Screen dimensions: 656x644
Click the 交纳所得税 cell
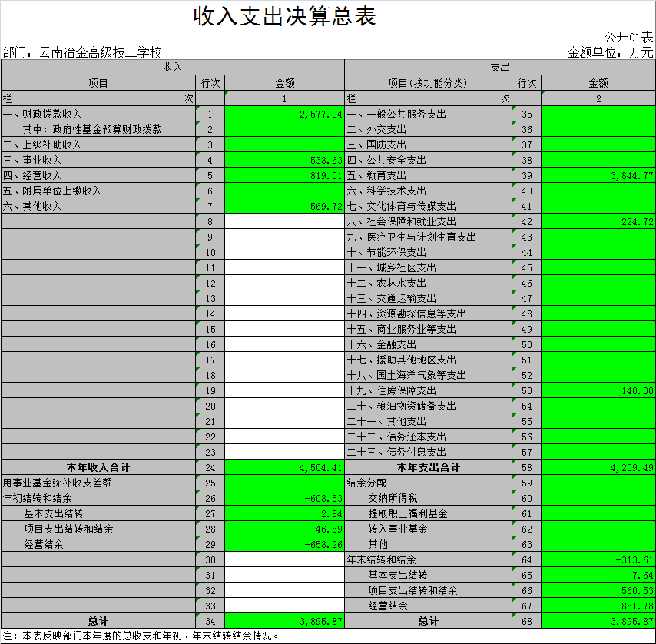point(429,499)
